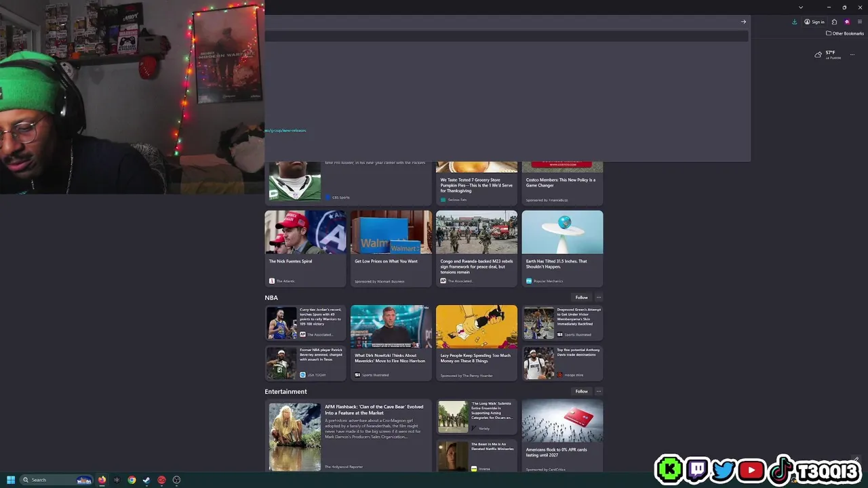Open weather widget more options dots
868x488 pixels.
click(x=852, y=55)
